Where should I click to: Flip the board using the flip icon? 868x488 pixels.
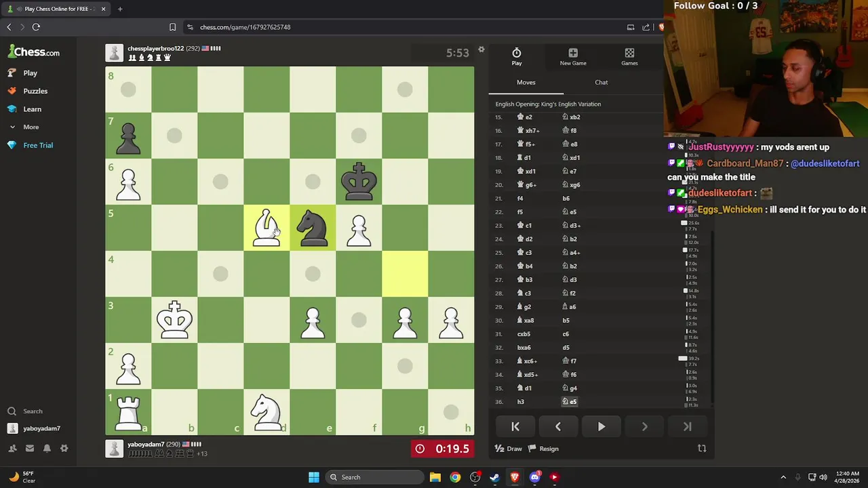click(x=702, y=449)
